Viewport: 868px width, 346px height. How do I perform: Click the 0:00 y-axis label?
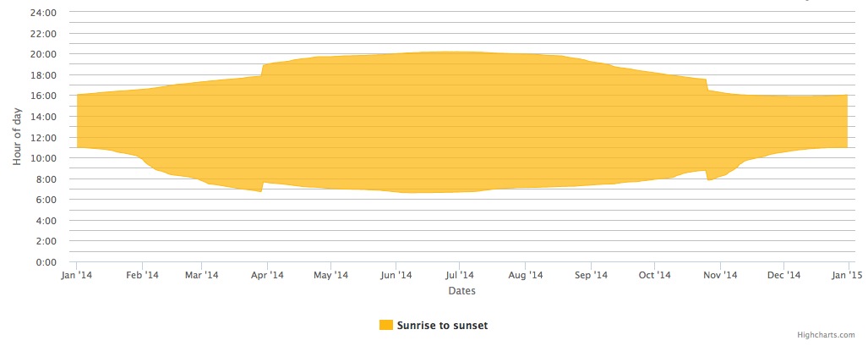pos(47,262)
